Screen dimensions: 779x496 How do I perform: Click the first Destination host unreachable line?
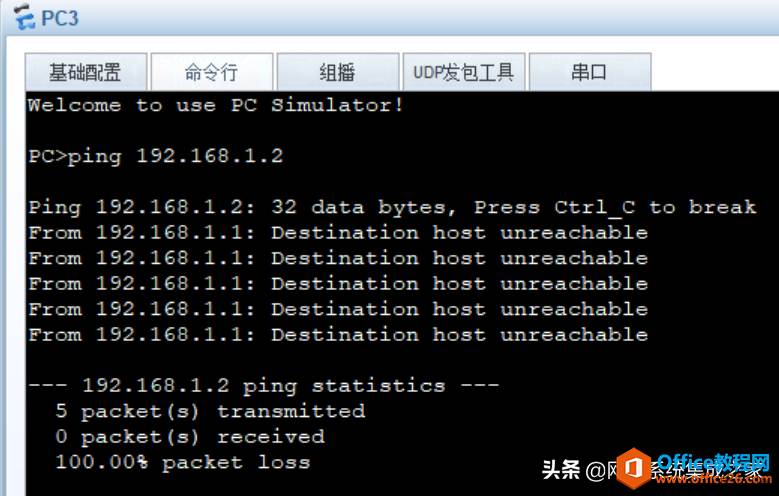point(338,233)
